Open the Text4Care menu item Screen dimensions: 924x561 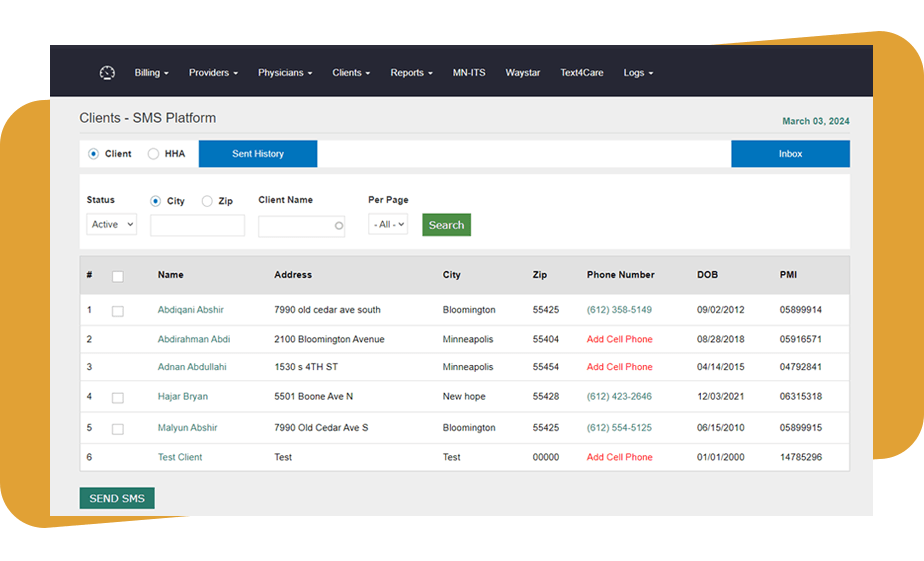(581, 73)
